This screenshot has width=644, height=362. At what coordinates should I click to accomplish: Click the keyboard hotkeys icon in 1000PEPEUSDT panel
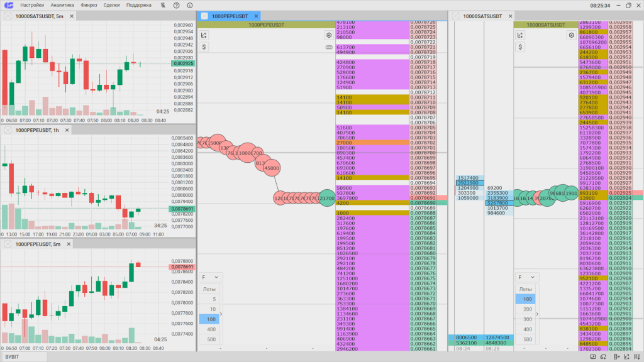[x=328, y=47]
